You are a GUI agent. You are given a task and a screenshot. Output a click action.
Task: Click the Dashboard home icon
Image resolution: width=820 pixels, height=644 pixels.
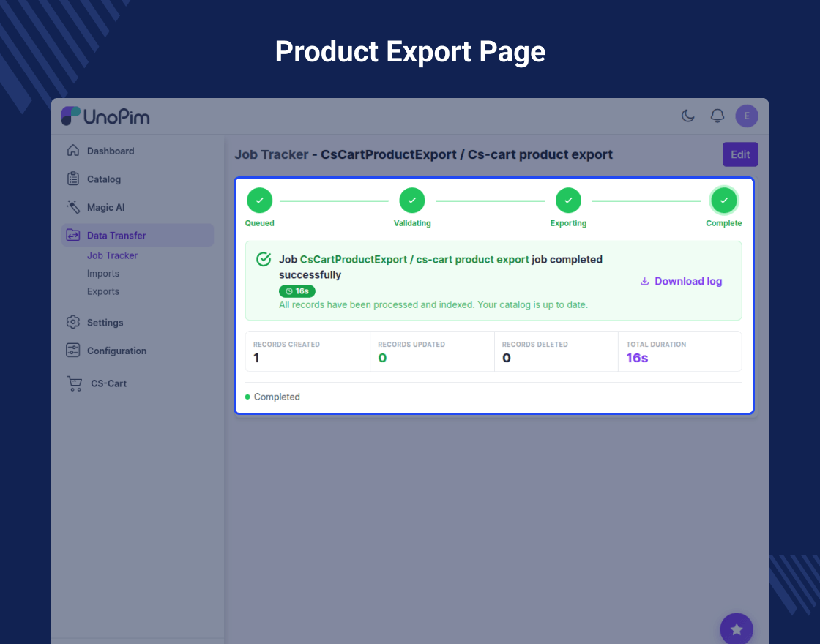[x=72, y=151]
